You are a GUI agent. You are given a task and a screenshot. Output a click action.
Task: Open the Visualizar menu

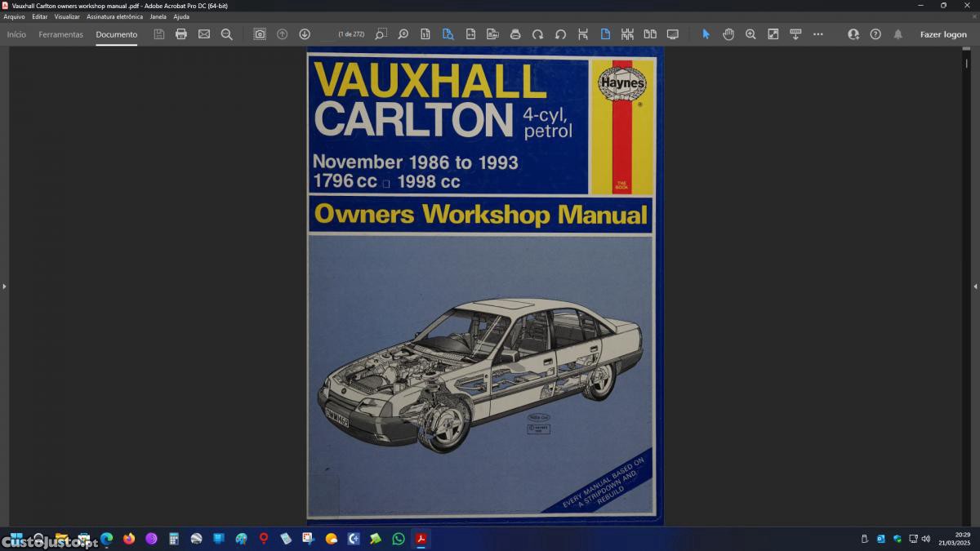(x=67, y=16)
